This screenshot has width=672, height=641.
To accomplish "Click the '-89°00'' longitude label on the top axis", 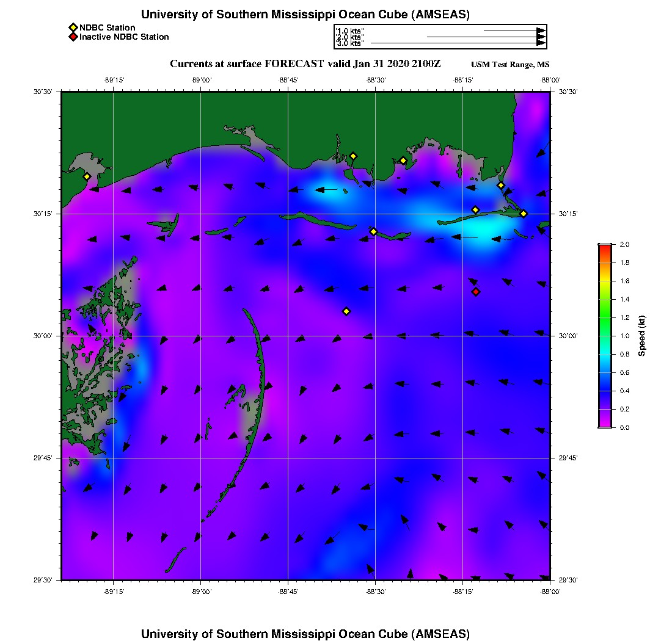I will 202,80.
